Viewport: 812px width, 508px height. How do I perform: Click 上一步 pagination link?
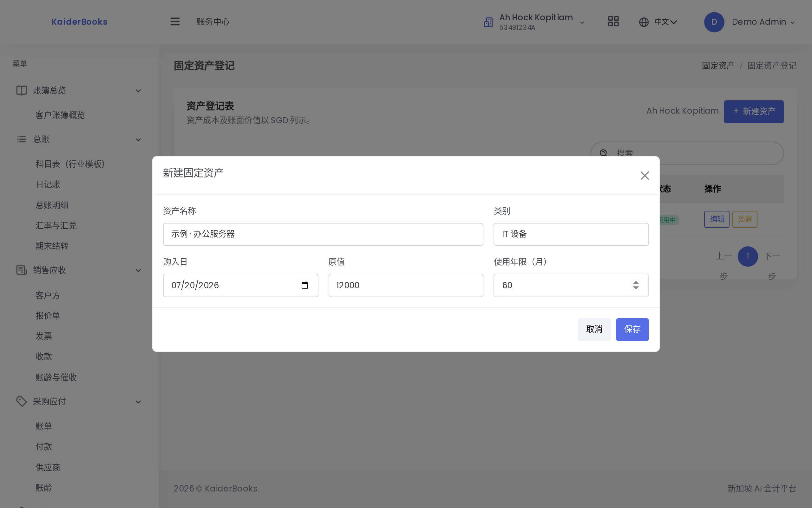724,266
